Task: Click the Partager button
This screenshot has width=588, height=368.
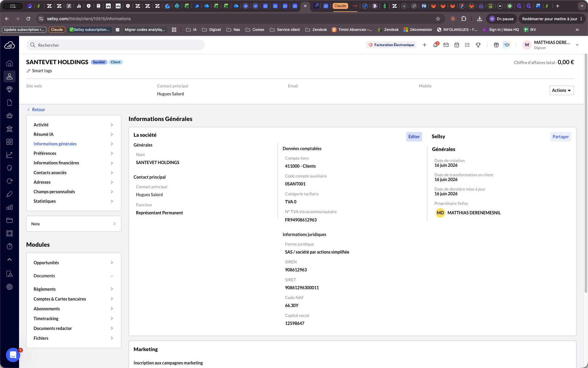Action: point(561,137)
